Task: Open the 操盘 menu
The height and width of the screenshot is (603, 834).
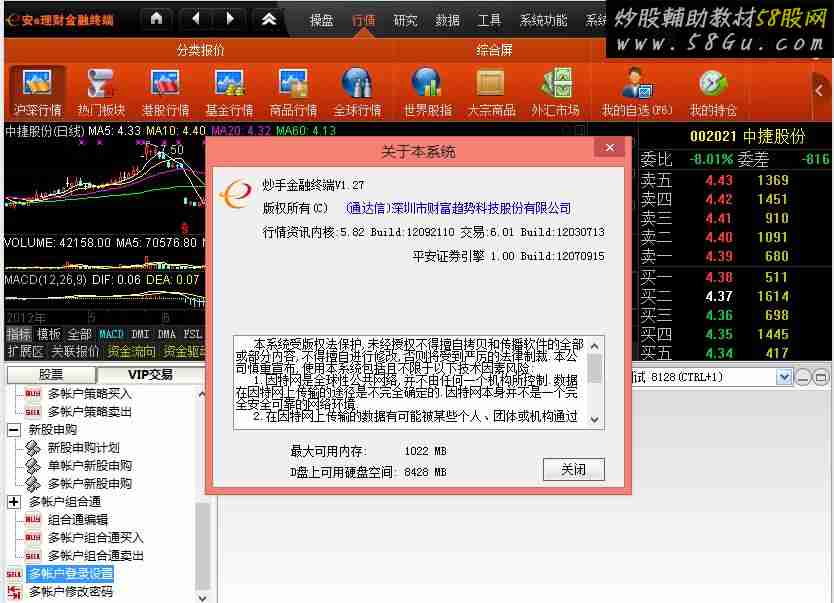Action: click(321, 20)
